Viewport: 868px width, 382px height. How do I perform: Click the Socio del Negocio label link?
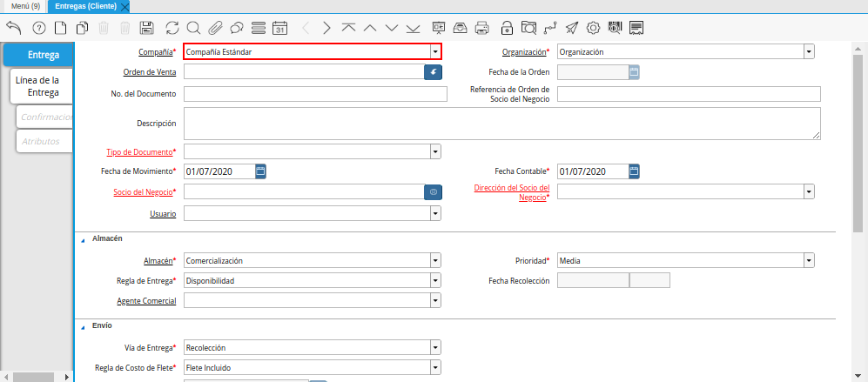(143, 191)
